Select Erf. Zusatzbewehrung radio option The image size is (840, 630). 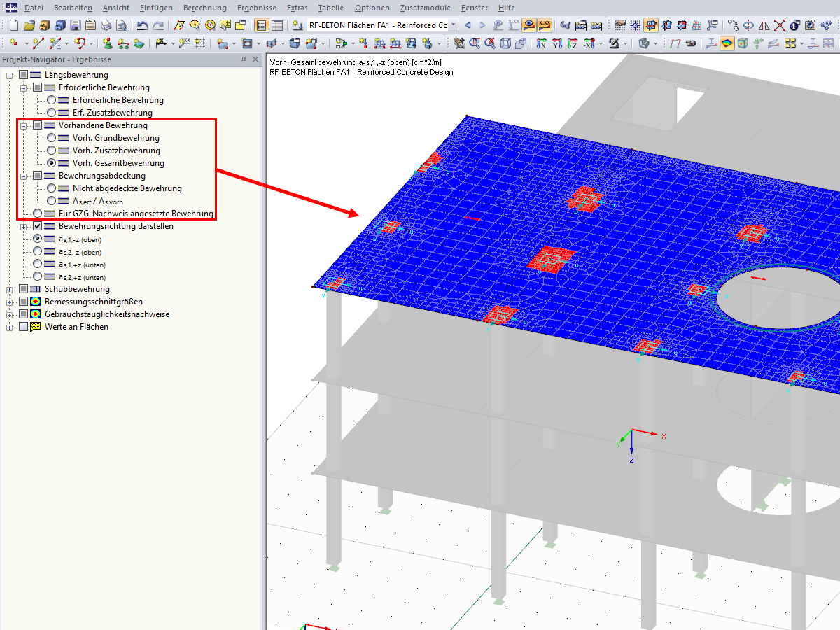pos(51,113)
